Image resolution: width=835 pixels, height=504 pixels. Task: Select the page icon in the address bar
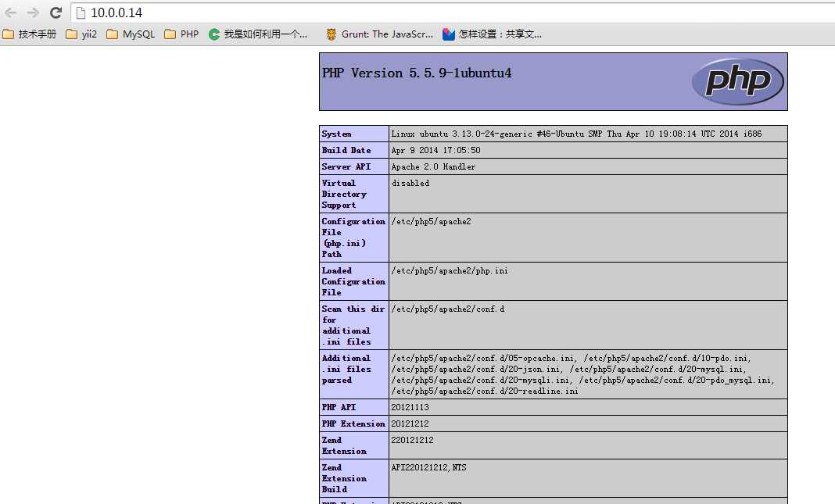[x=81, y=13]
